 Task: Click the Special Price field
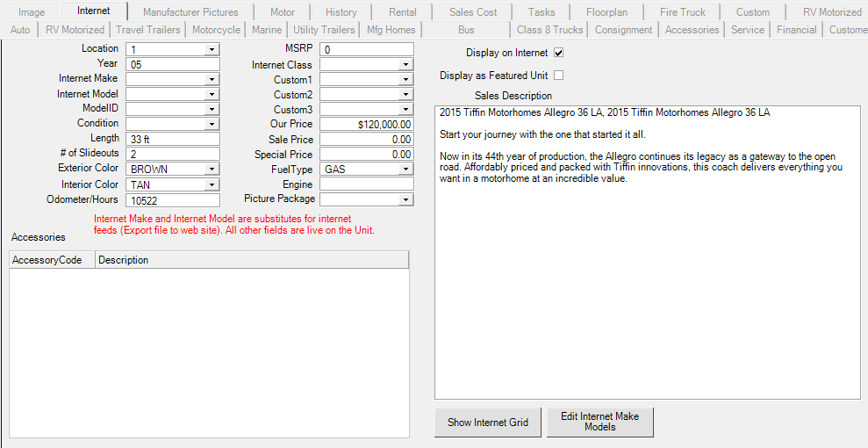[367, 155]
